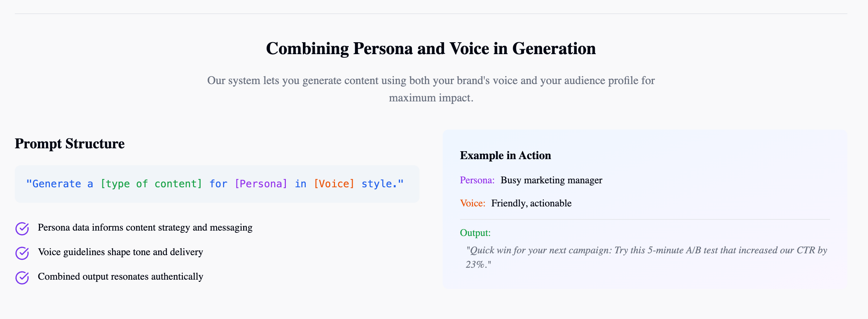Image resolution: width=868 pixels, height=319 pixels.
Task: Click the checkmark icon beside Voice guidelines line
Action: point(22,253)
